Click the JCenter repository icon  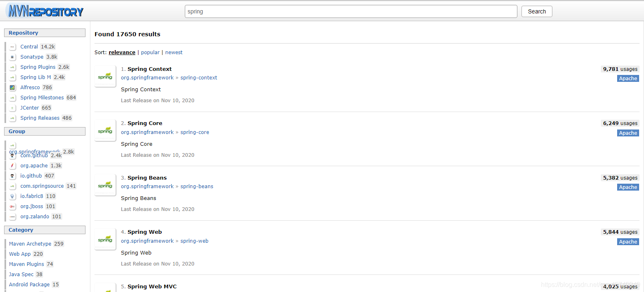[13, 108]
